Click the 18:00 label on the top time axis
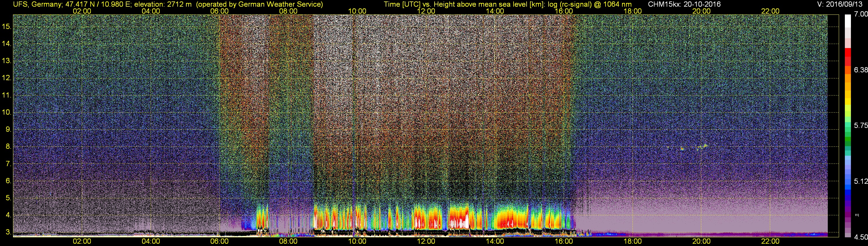Image resolution: width=868 pixels, height=246 pixels. pyautogui.click(x=633, y=11)
